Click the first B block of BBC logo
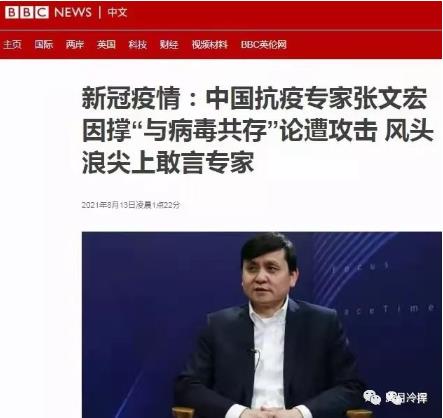 point(12,13)
